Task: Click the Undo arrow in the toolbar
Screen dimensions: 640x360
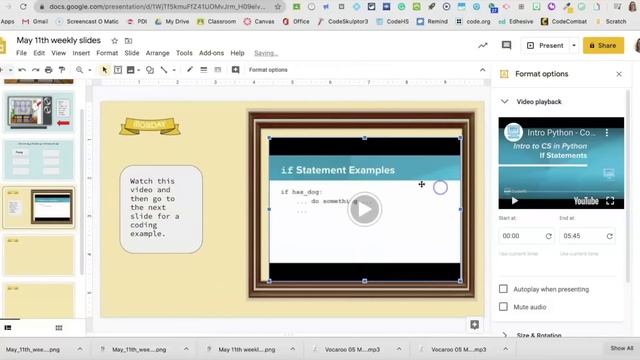Action: coord(22,70)
